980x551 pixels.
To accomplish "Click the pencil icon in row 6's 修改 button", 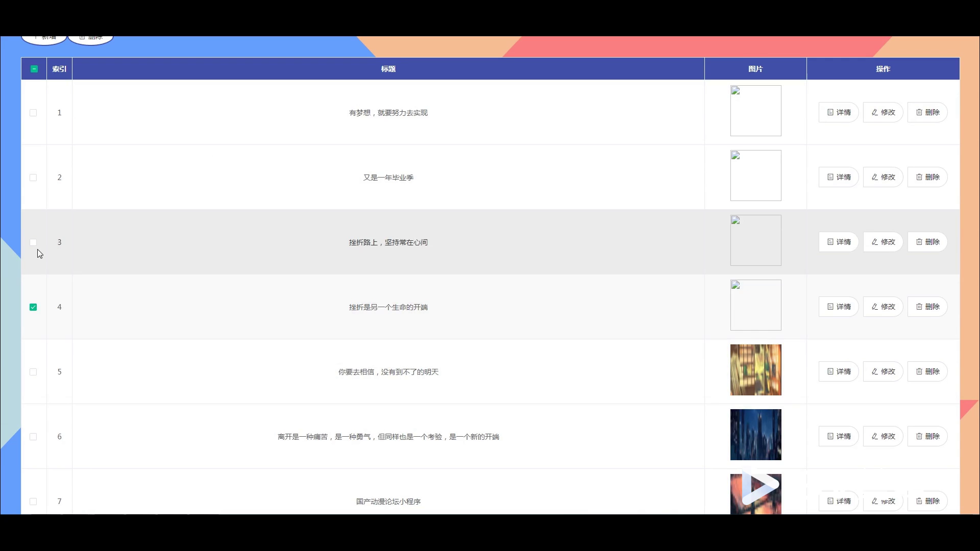I will click(x=873, y=436).
